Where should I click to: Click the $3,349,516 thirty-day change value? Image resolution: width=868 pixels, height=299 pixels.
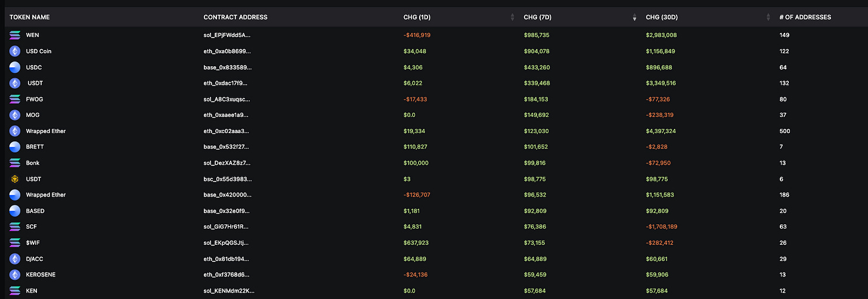661,84
